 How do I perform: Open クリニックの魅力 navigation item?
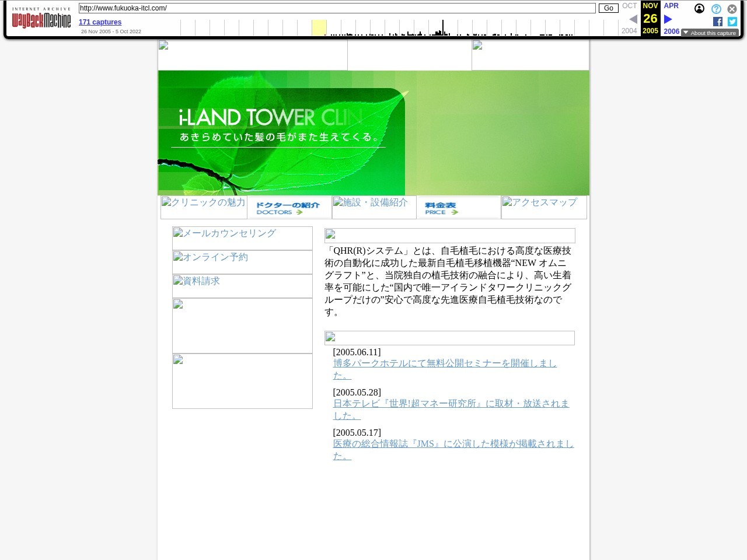tap(204, 207)
